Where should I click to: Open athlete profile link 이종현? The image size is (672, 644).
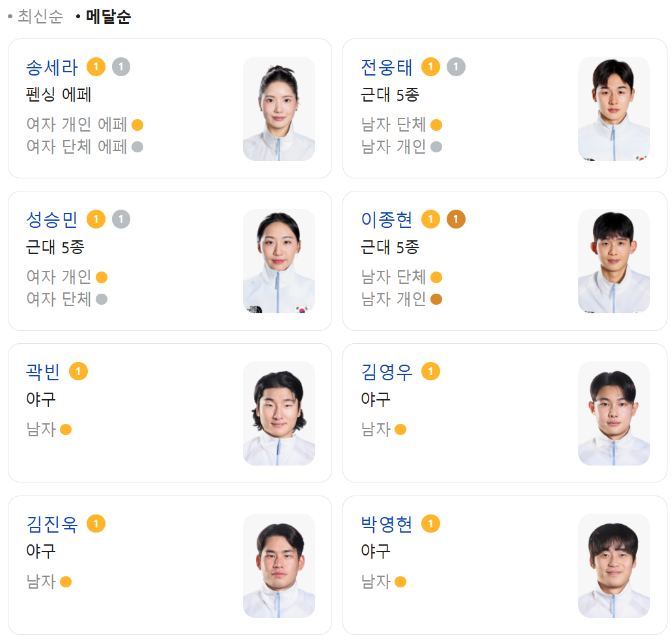point(387,220)
